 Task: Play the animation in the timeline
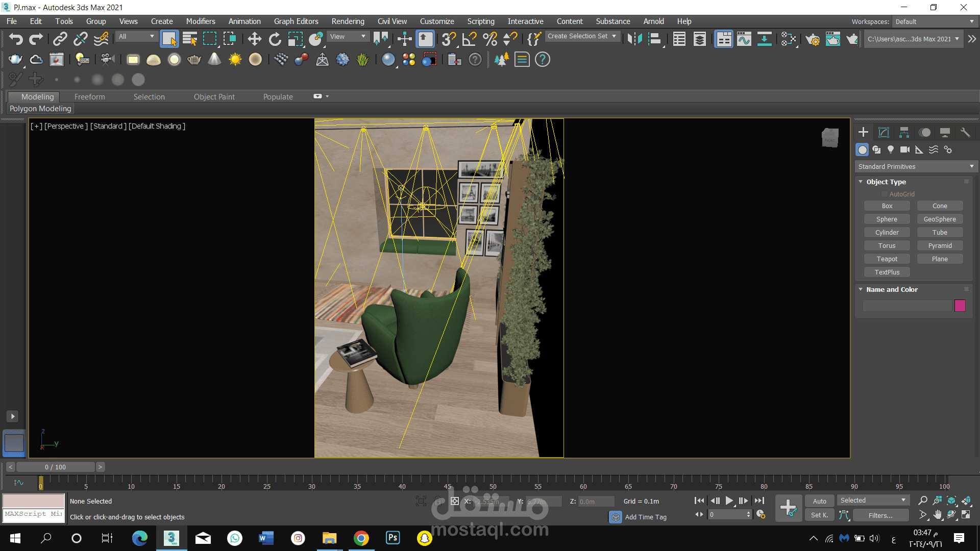(729, 501)
